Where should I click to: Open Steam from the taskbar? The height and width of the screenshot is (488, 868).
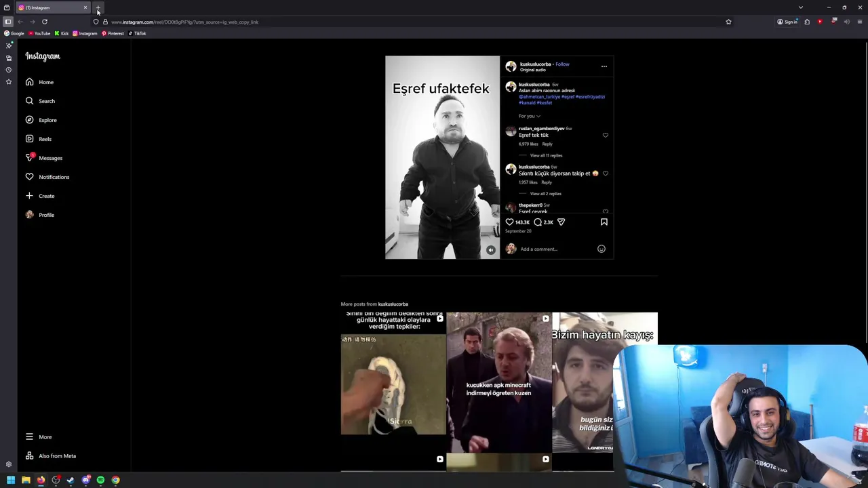[71, 480]
